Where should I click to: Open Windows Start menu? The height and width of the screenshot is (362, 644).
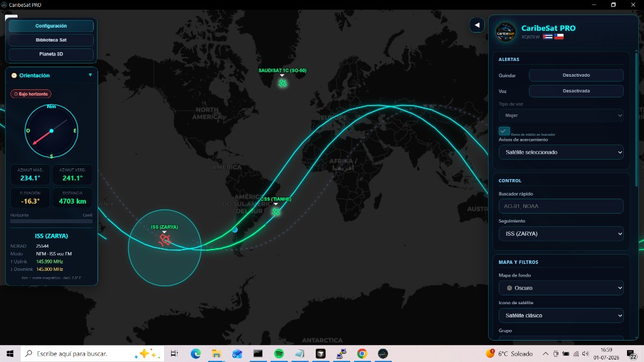[10, 354]
